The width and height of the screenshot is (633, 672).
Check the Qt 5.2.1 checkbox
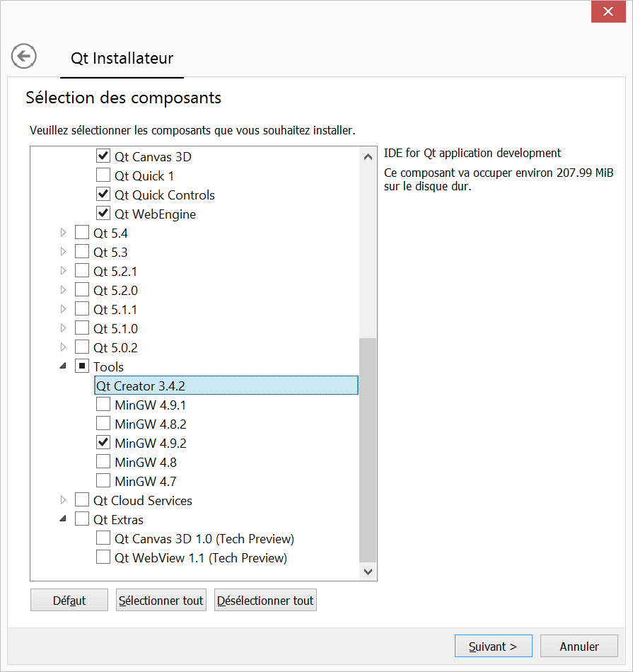[82, 270]
